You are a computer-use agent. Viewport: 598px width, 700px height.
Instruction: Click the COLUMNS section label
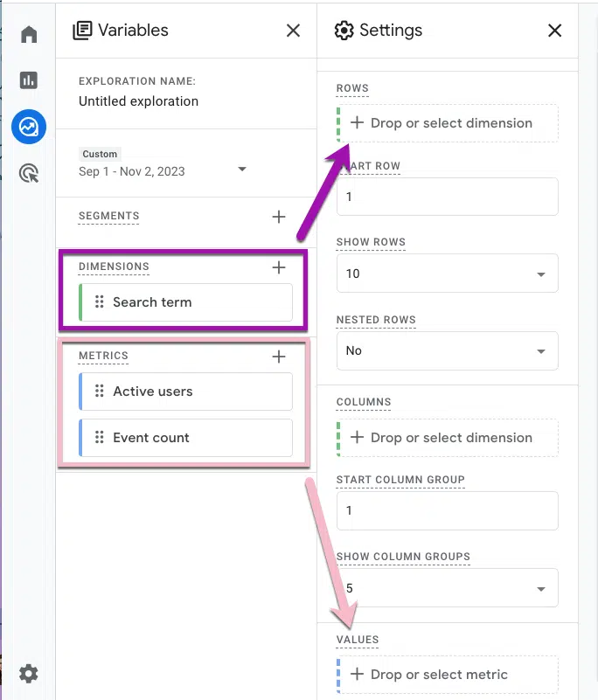pyautogui.click(x=364, y=402)
